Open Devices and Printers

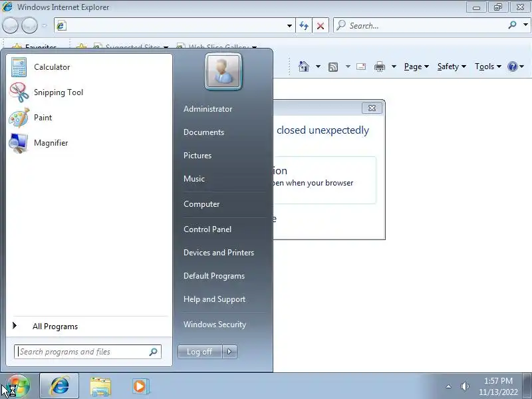[x=219, y=253]
